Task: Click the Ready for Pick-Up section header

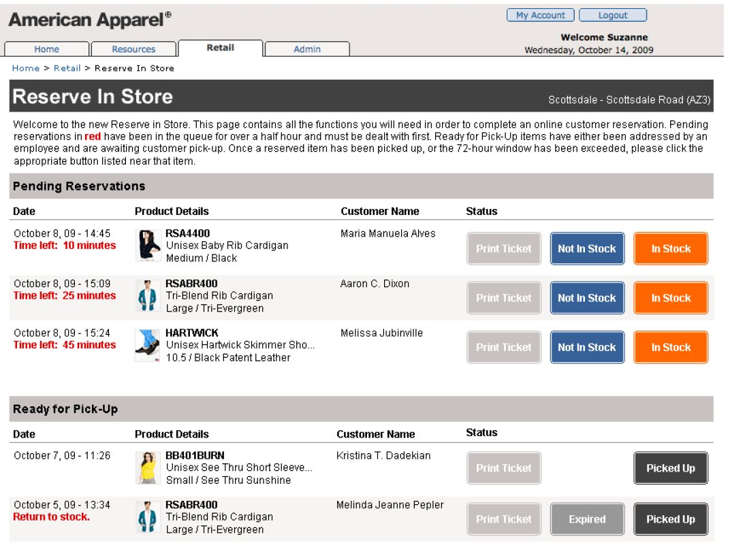Action: pos(362,409)
